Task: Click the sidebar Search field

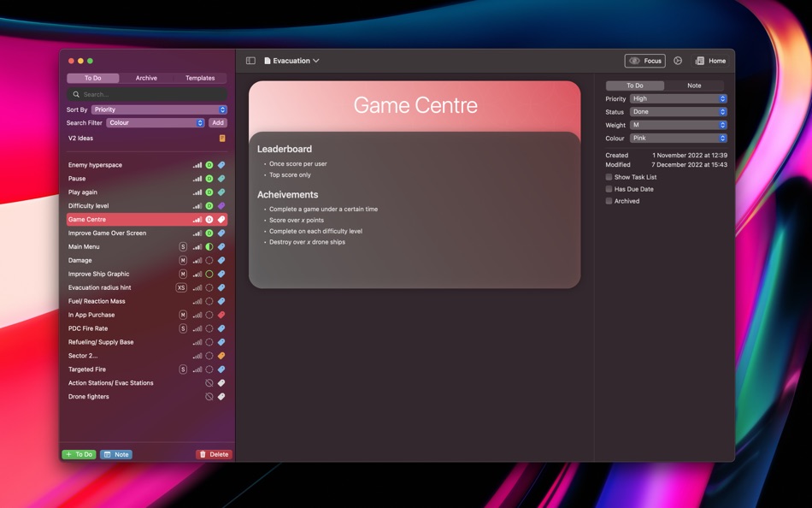Action: click(147, 94)
